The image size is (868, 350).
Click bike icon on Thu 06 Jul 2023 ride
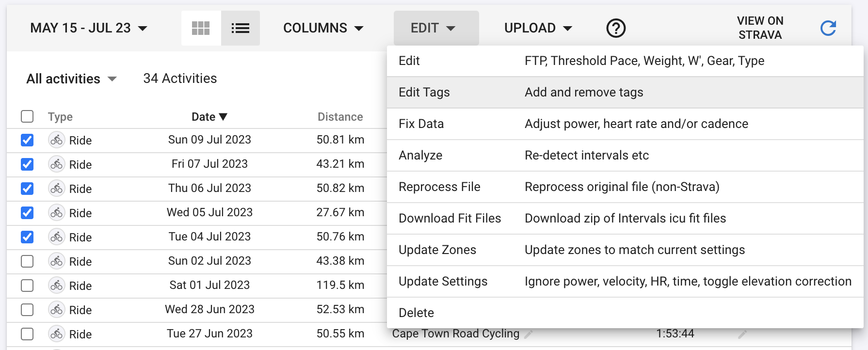[57, 189]
